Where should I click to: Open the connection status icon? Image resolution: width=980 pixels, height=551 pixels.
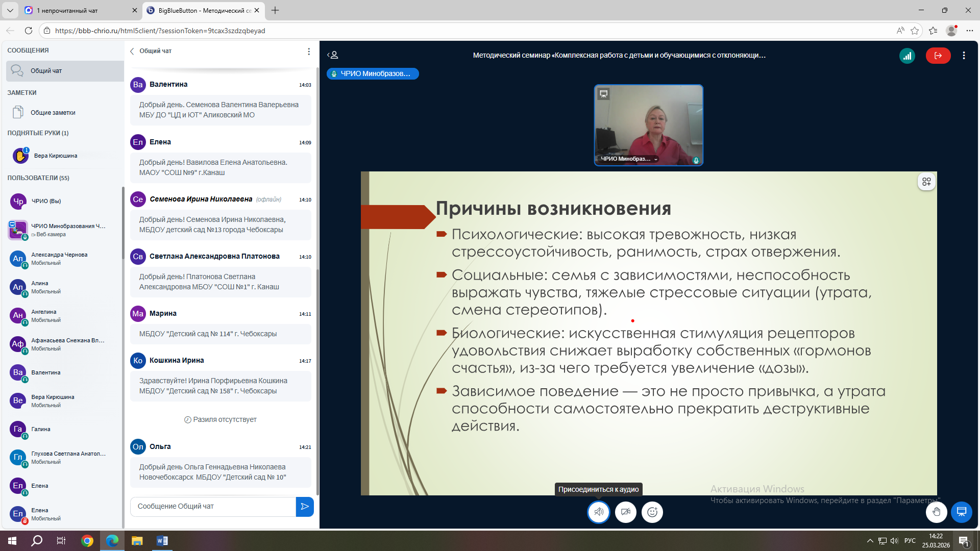(x=907, y=56)
